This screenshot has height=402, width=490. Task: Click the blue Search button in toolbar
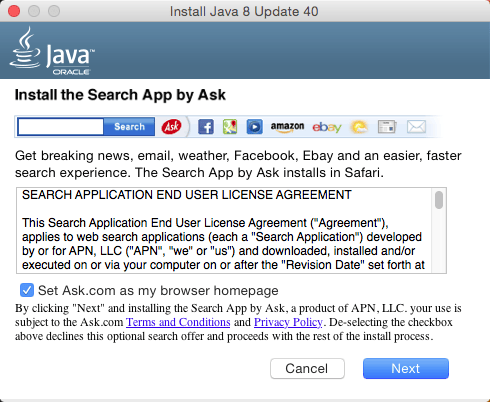pyautogui.click(x=129, y=127)
